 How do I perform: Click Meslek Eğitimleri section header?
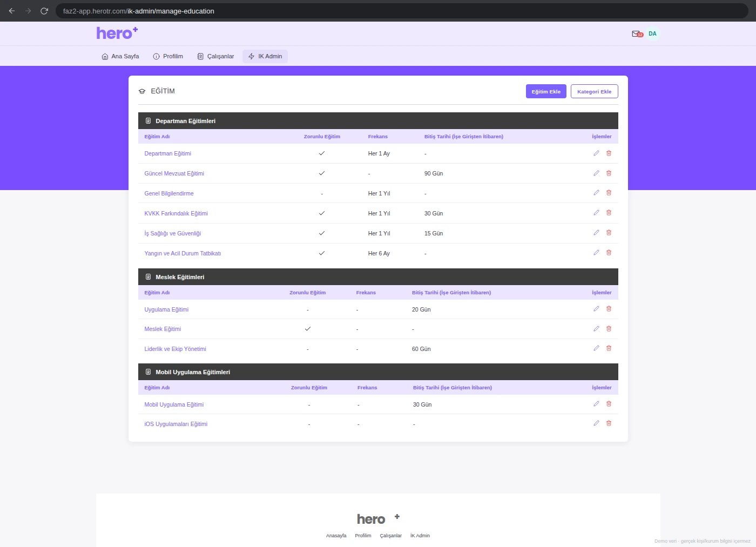click(378, 277)
